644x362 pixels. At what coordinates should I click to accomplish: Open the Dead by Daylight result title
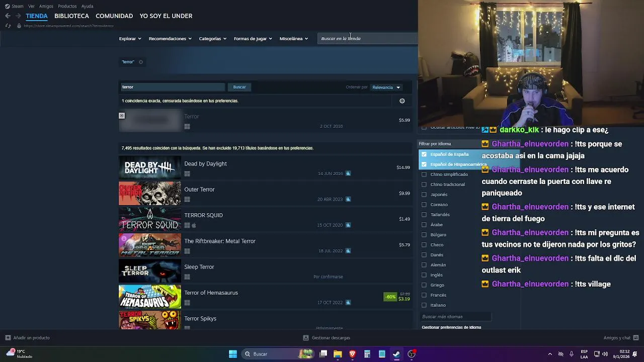tap(205, 164)
